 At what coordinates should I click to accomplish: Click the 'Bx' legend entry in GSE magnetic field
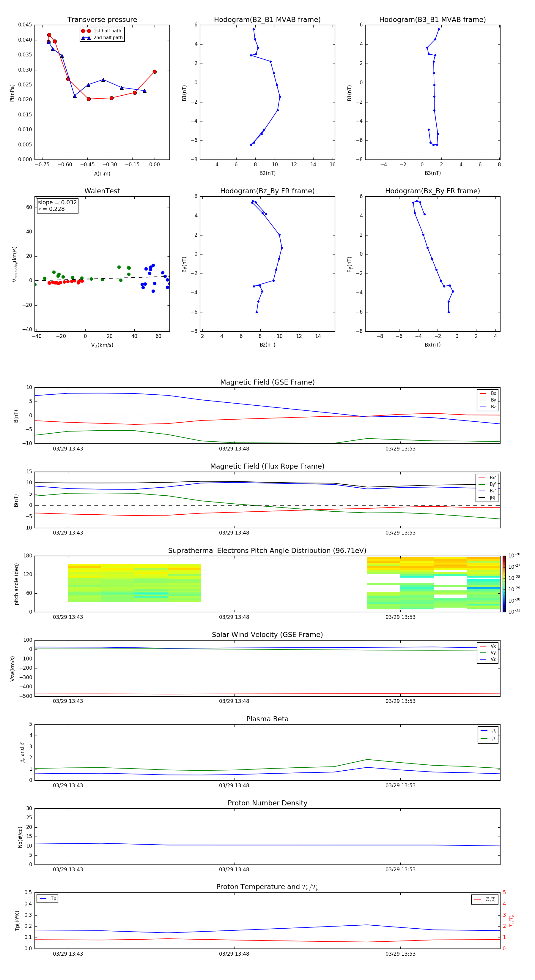point(488,393)
